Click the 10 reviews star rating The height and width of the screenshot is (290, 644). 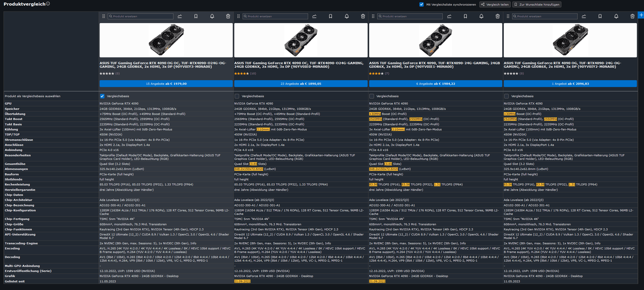[x=245, y=74]
